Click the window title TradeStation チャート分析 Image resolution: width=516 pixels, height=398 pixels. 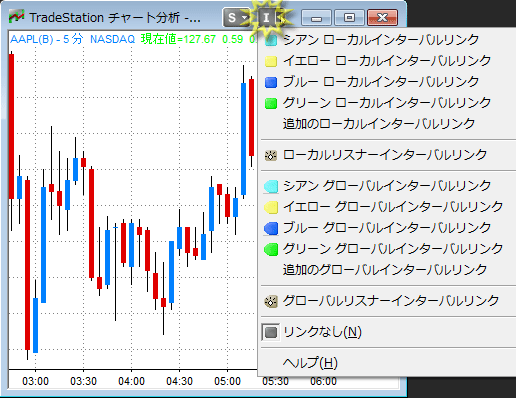tap(115, 17)
